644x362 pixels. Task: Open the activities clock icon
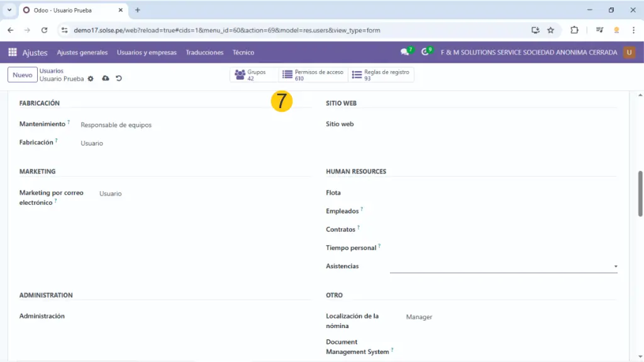point(426,52)
